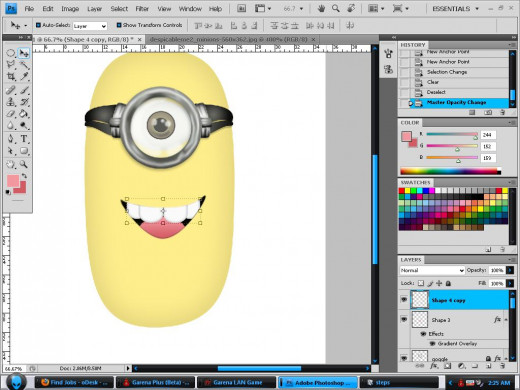Screen dimensions: 520x390
Task: Click the Hand tool in application bar
Action: coord(321,9)
